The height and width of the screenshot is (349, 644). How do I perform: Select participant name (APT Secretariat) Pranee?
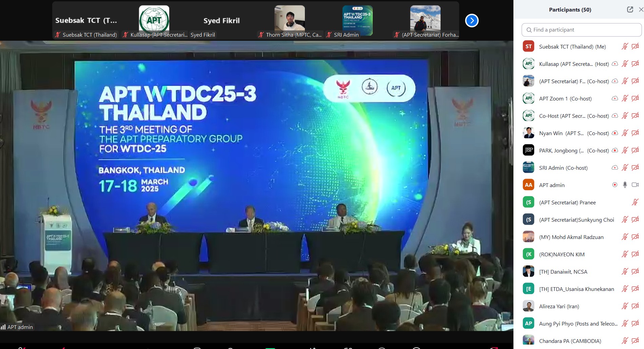(x=567, y=202)
